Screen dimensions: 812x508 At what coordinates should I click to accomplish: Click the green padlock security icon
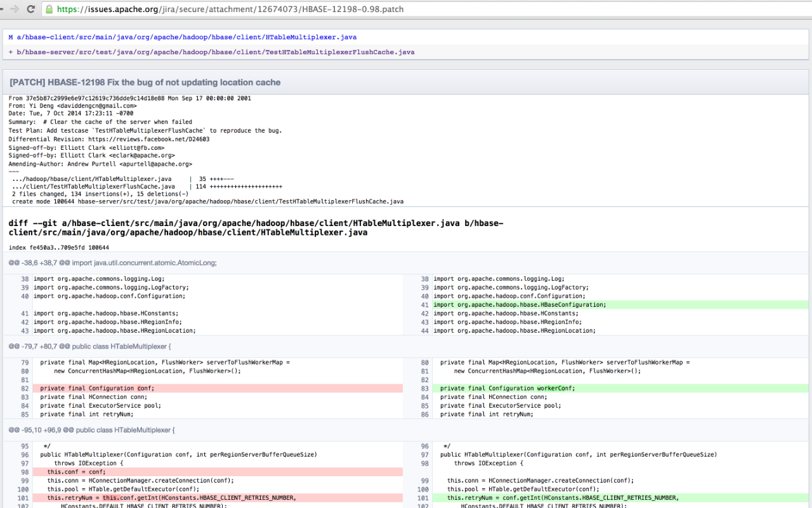point(48,9)
